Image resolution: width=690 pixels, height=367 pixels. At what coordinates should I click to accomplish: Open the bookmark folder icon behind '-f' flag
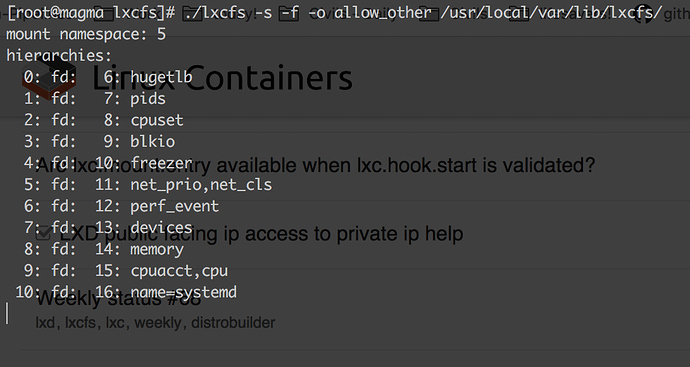click(x=289, y=13)
